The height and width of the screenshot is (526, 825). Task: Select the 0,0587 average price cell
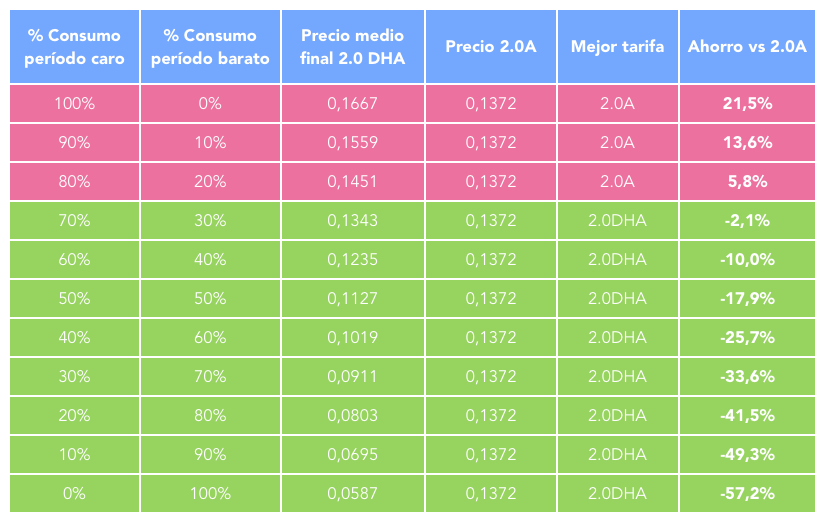(x=353, y=494)
